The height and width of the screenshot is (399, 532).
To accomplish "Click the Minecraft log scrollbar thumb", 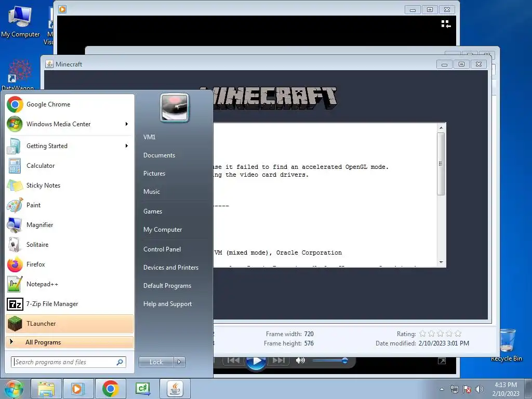I will (441, 164).
